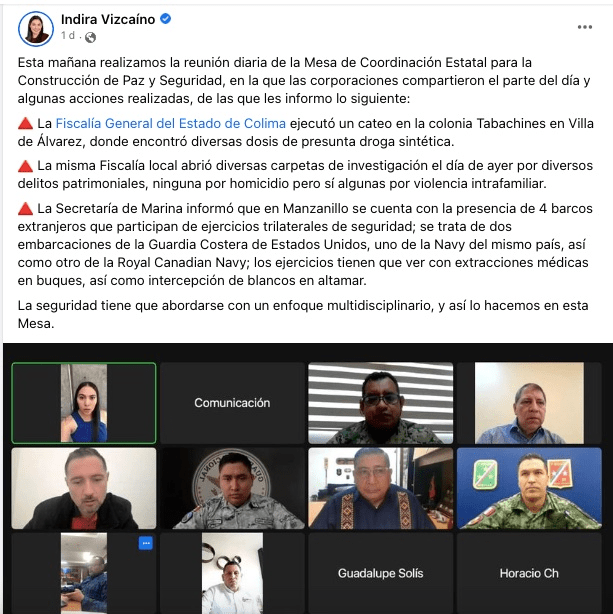The height and width of the screenshot is (614, 613).
Task: Open the Indira Vizcaíno profile name link
Action: pos(108,19)
